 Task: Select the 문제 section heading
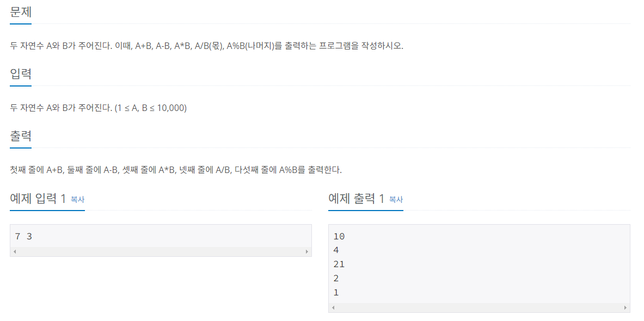tap(20, 11)
